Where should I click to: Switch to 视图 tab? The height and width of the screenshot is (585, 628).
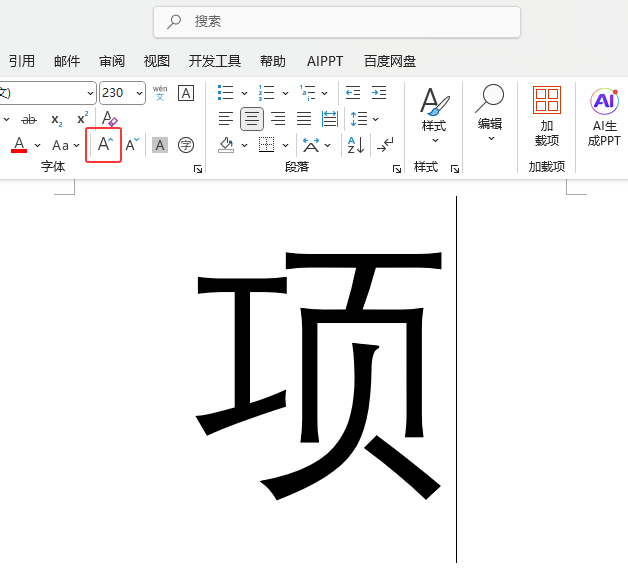pyautogui.click(x=157, y=61)
